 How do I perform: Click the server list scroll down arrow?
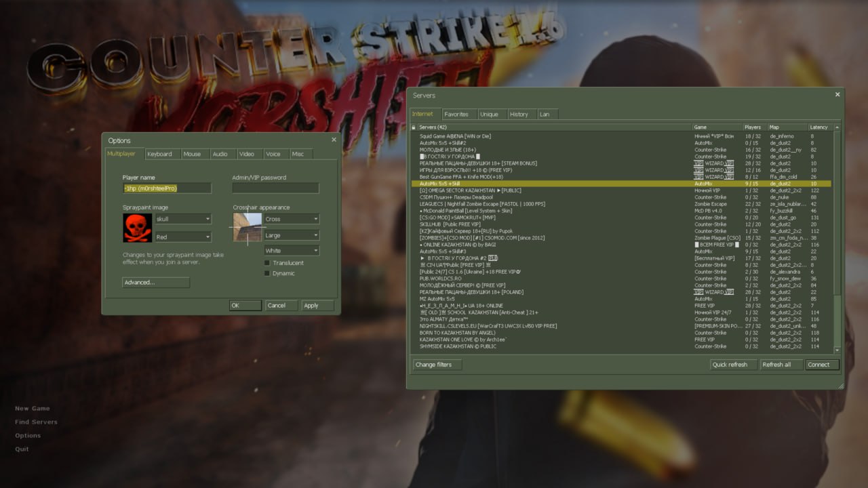(x=837, y=350)
